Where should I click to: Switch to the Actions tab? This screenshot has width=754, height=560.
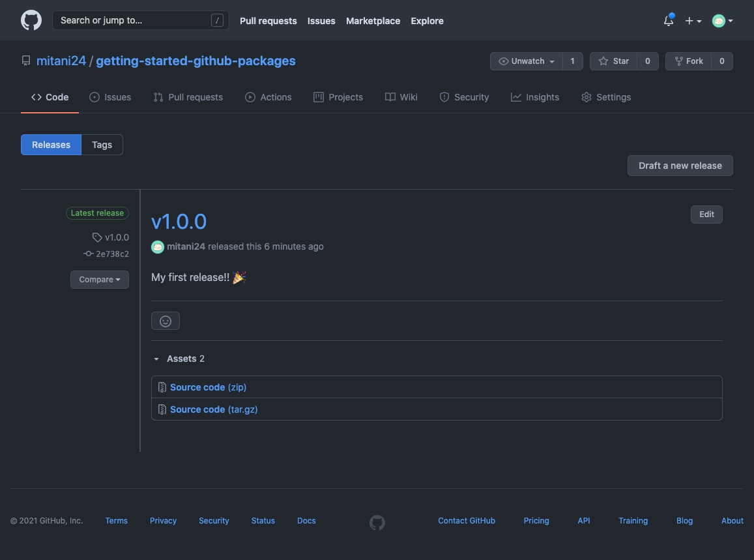268,97
